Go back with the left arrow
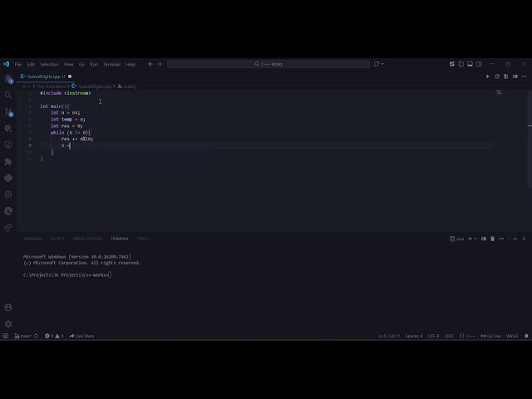This screenshot has height=399, width=532. pos(150,64)
